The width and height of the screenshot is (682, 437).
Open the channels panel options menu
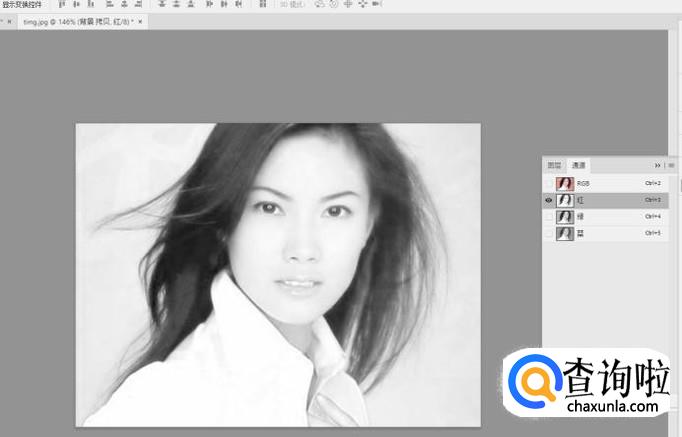click(x=671, y=165)
